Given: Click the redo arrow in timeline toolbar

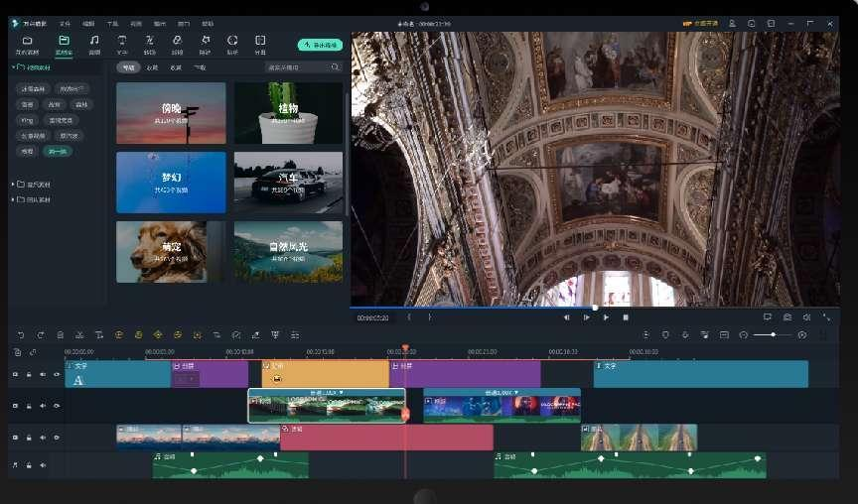Looking at the screenshot, I should (40, 334).
